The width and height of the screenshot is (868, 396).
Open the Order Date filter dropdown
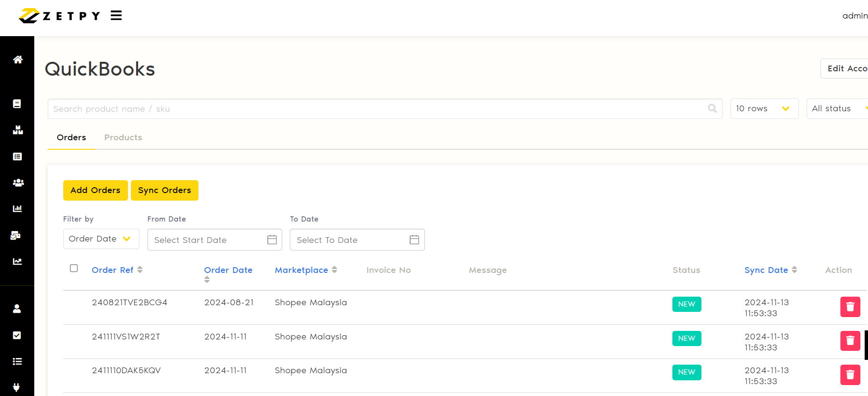click(101, 239)
